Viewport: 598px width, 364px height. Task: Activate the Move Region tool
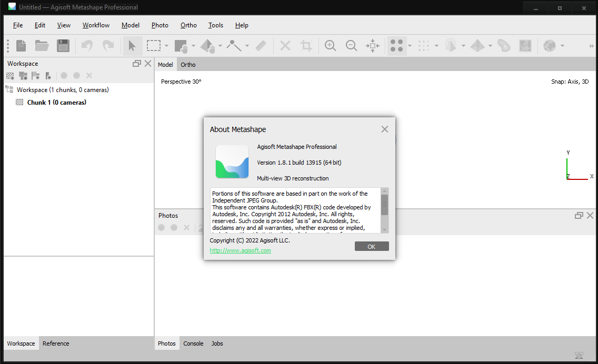(181, 46)
